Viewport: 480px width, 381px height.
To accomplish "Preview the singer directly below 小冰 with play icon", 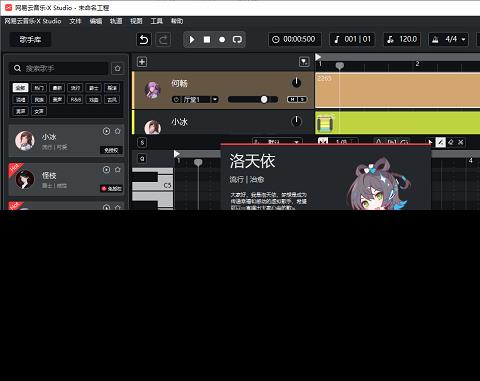I will pyautogui.click(x=106, y=170).
